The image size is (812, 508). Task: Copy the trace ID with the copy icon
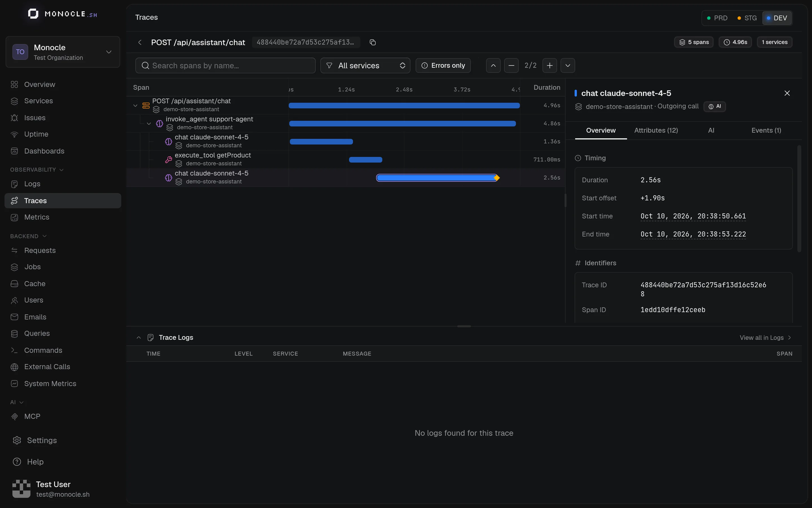click(372, 42)
